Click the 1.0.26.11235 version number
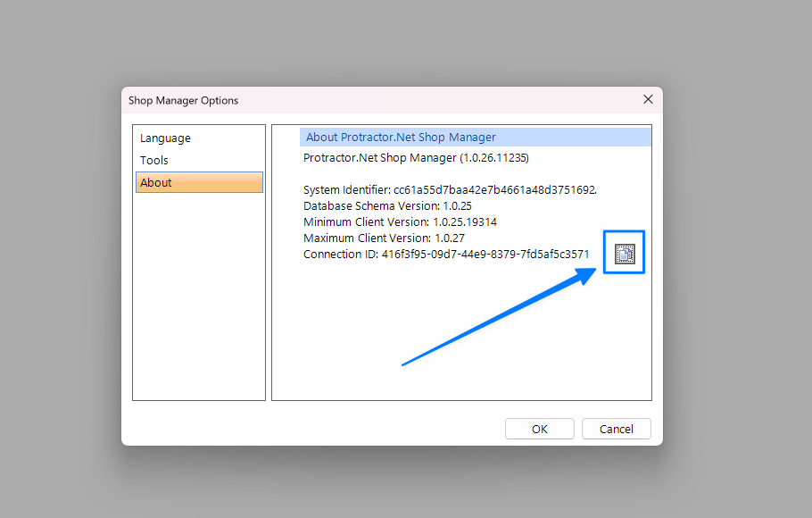This screenshot has width=812, height=518. coord(493,158)
